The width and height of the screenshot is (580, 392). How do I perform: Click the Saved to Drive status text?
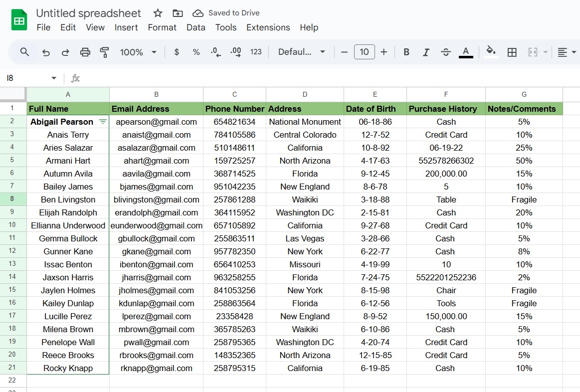[234, 13]
